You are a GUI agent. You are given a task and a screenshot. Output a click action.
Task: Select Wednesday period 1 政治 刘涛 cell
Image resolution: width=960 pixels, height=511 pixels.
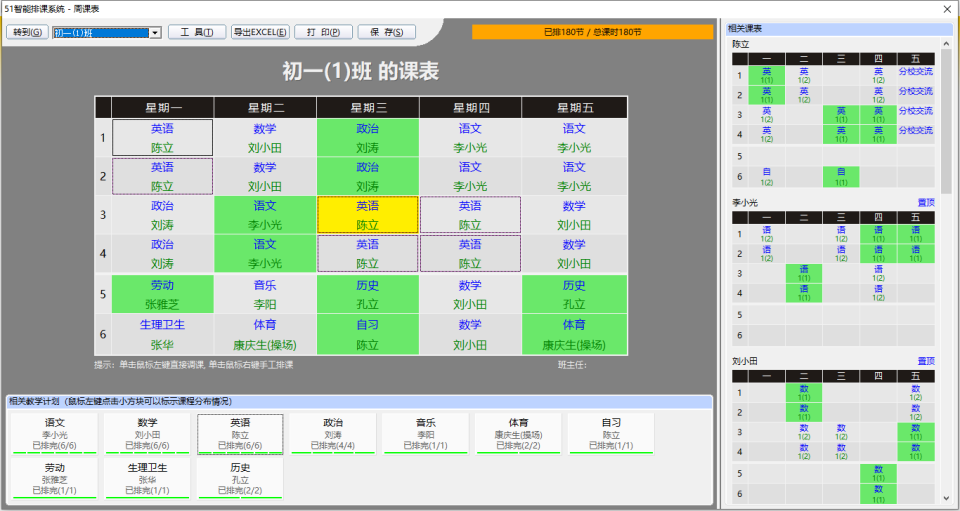[x=367, y=138]
